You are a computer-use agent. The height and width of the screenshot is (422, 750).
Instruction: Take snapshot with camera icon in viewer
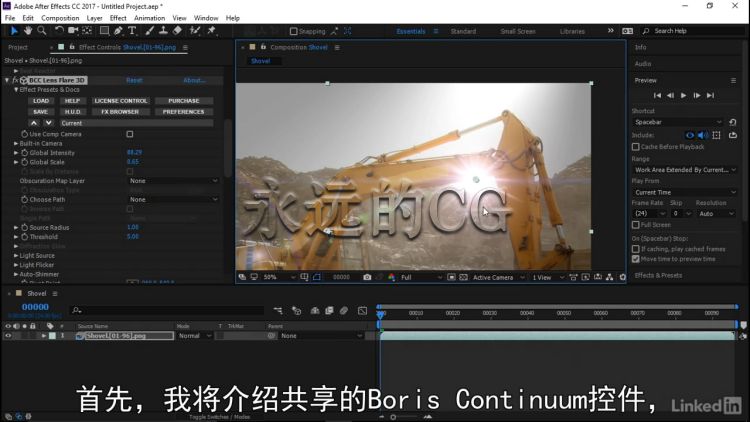pos(367,277)
